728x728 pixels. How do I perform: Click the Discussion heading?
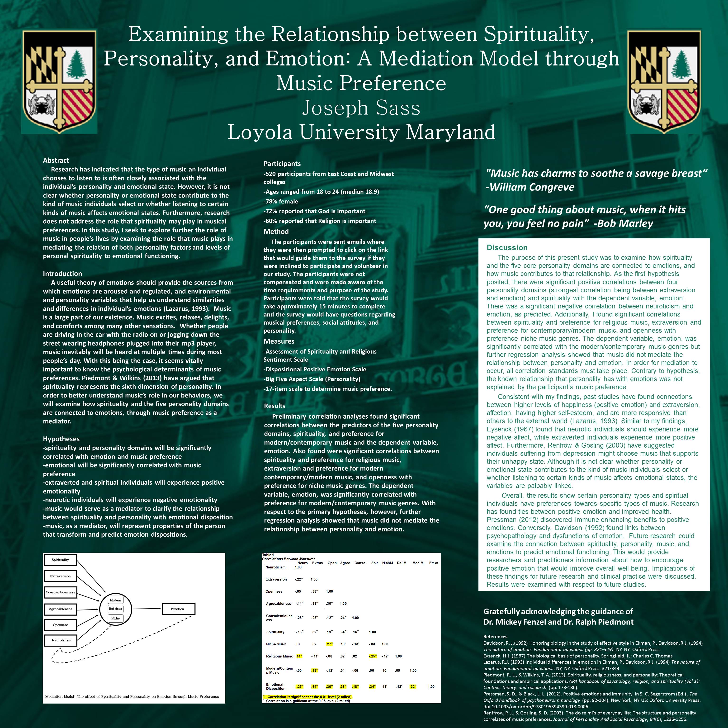point(507,248)
